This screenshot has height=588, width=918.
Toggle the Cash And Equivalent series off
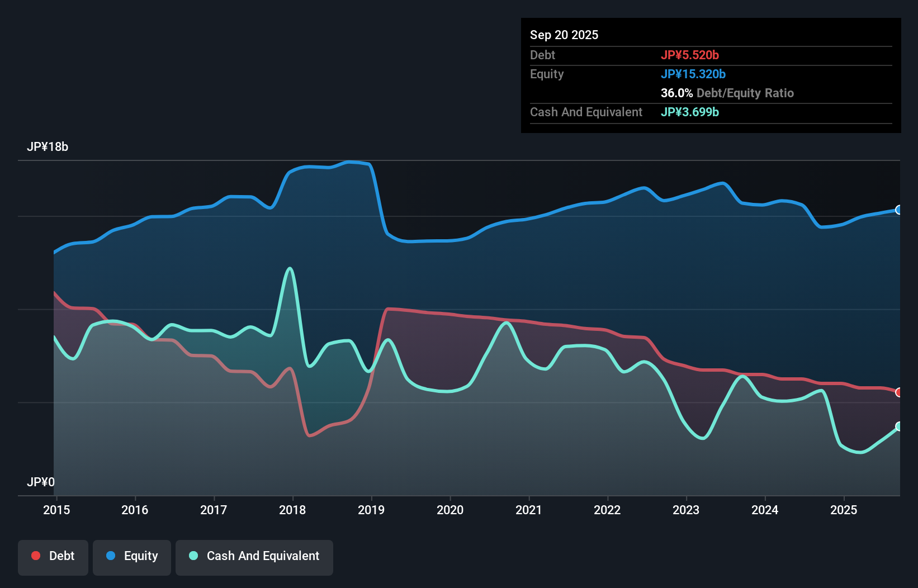(254, 556)
